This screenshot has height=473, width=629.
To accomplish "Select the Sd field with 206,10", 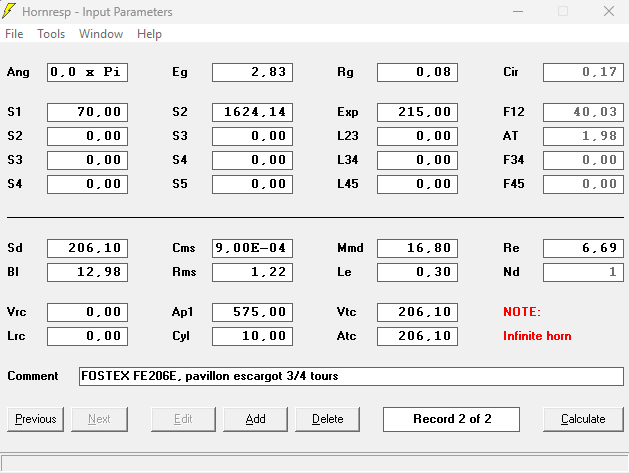I will [x=87, y=248].
